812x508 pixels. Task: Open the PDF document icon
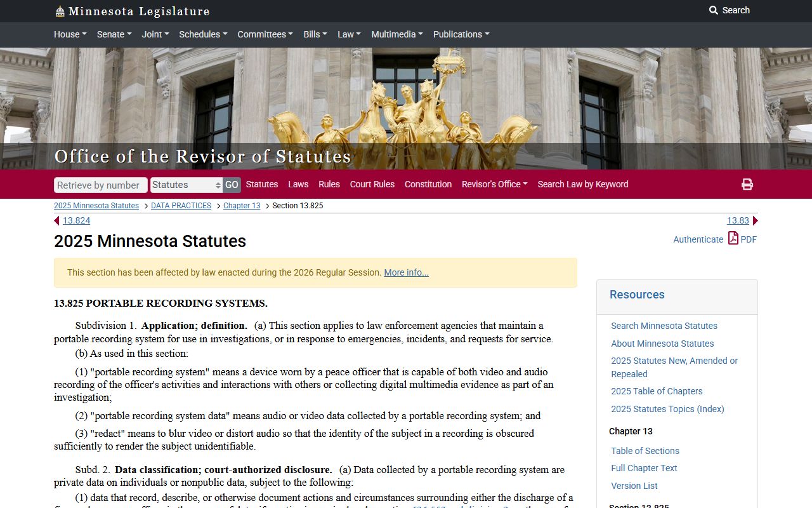pyautogui.click(x=733, y=238)
